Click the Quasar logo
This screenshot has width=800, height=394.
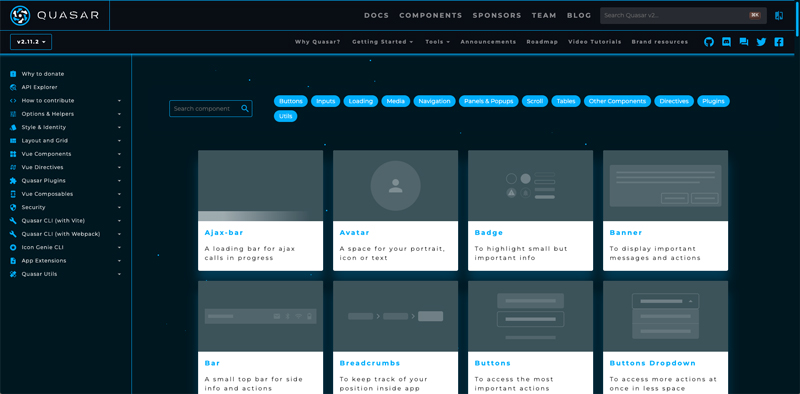[x=55, y=15]
